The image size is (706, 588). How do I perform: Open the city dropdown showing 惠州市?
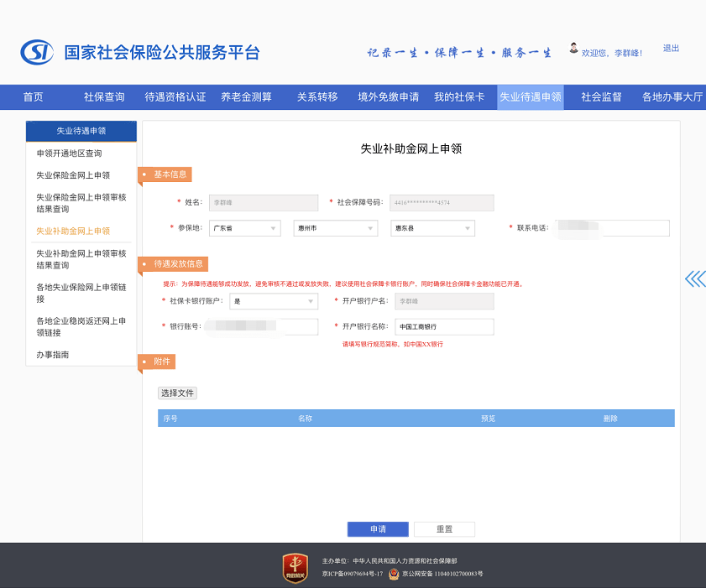pyautogui.click(x=336, y=228)
